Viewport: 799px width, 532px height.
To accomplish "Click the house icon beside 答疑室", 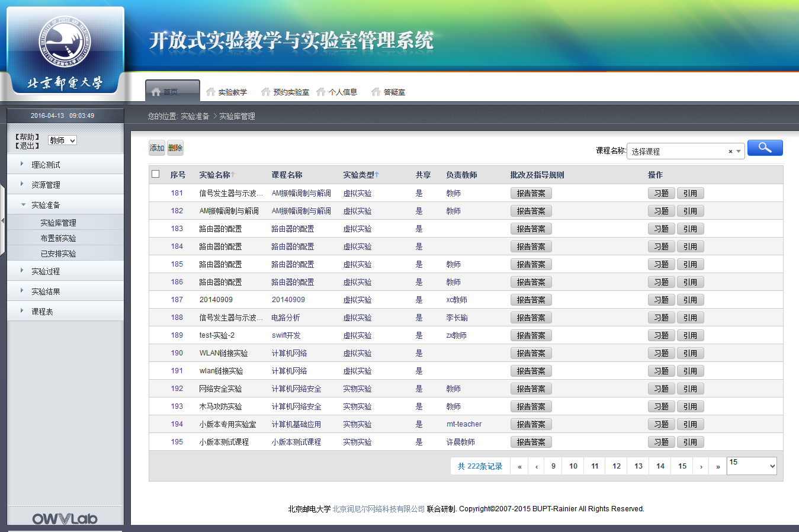I will [376, 92].
